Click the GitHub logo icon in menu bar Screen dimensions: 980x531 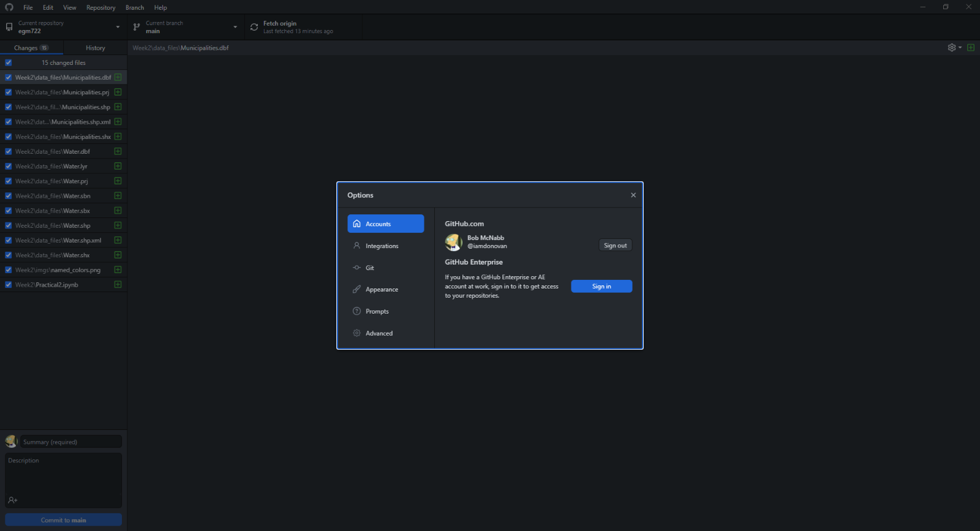(9, 7)
